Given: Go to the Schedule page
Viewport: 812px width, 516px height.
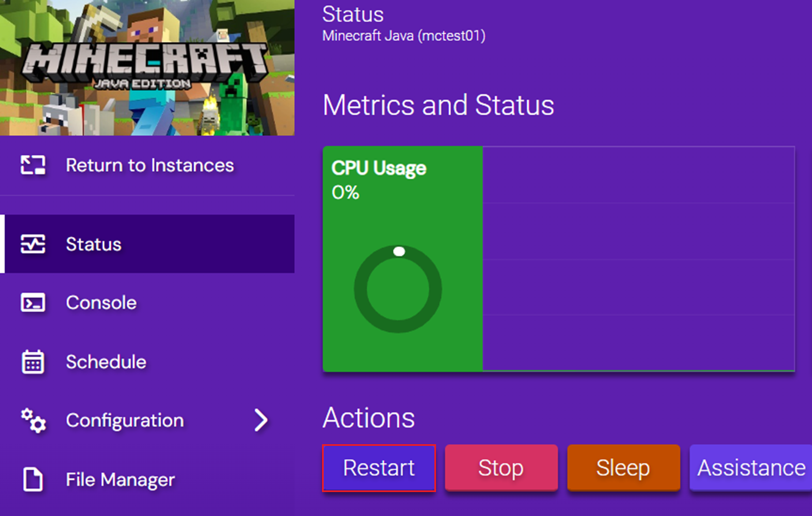Looking at the screenshot, I should pos(106,362).
